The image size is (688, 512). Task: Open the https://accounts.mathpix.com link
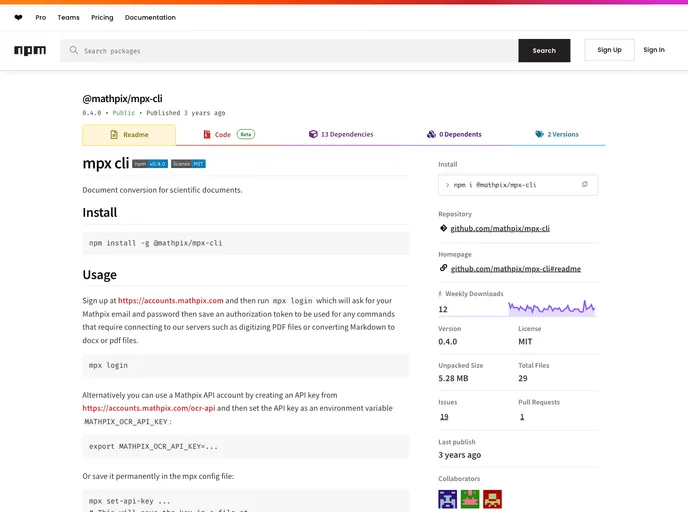pyautogui.click(x=171, y=301)
